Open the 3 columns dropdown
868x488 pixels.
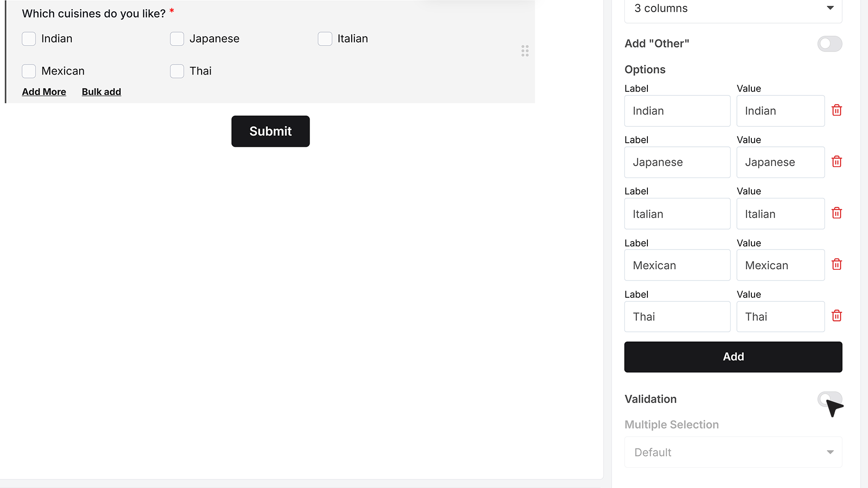(x=733, y=9)
